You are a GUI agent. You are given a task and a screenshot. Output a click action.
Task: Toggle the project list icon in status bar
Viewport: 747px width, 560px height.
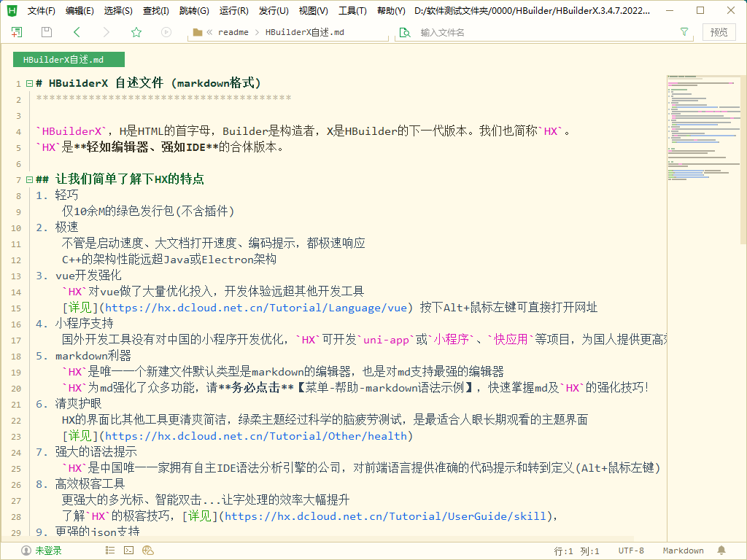pyautogui.click(x=109, y=551)
